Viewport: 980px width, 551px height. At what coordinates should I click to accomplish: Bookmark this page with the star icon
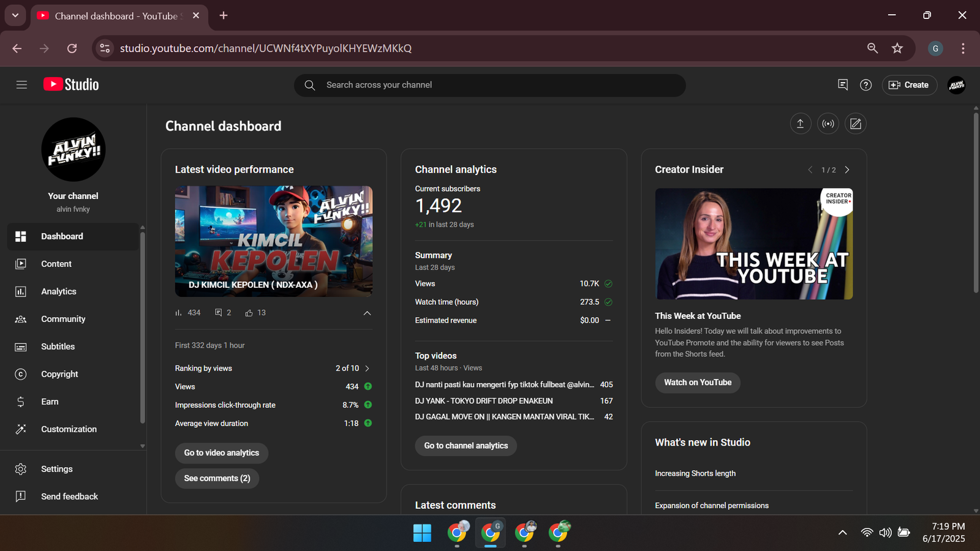897,48
